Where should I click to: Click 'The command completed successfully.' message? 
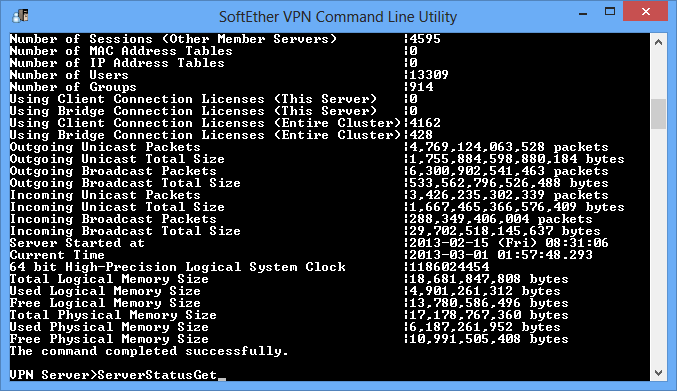pos(149,351)
